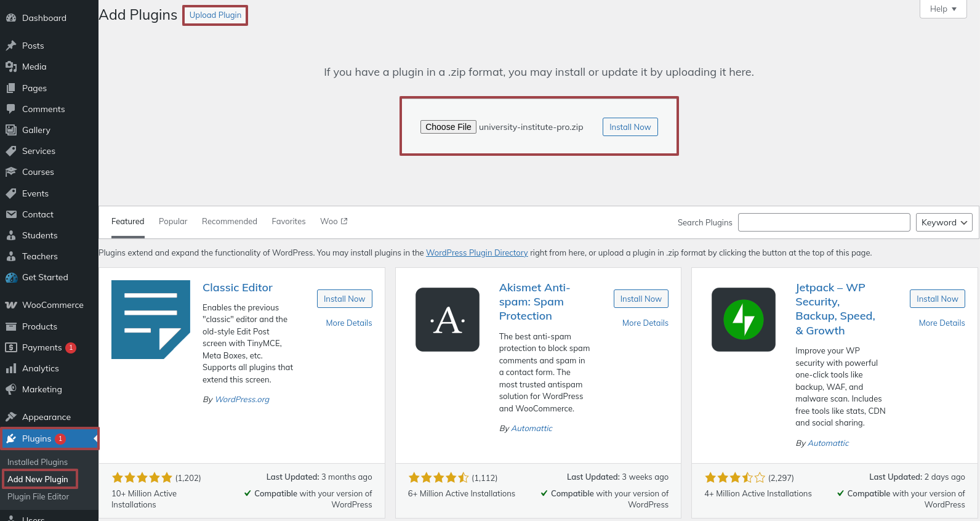Click the Plugins update count badge

click(x=60, y=438)
